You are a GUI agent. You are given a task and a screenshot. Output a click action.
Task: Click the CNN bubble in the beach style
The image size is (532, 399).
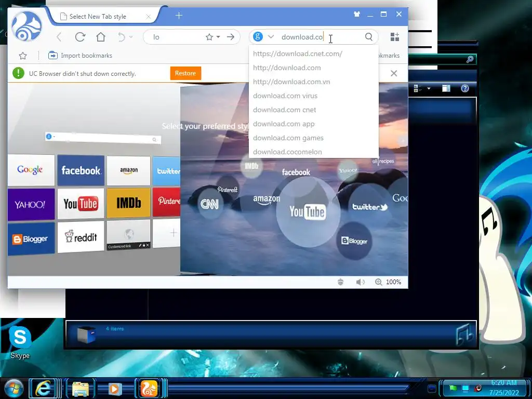[x=209, y=204]
